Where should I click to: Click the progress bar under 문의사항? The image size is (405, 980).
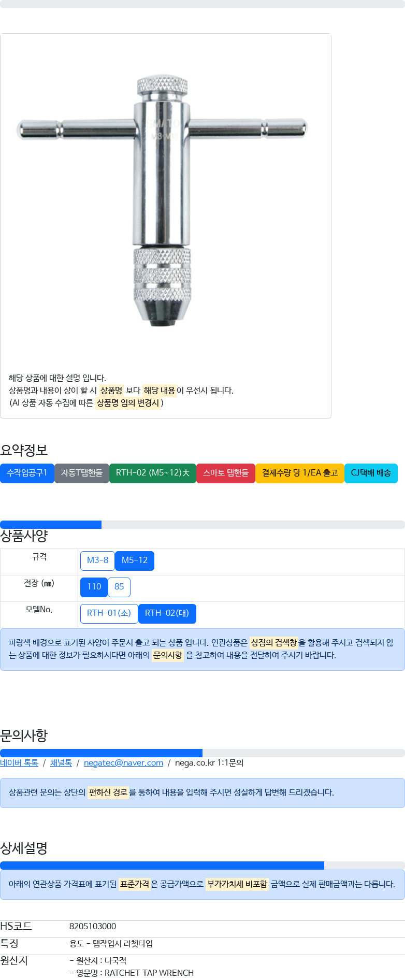tap(202, 753)
